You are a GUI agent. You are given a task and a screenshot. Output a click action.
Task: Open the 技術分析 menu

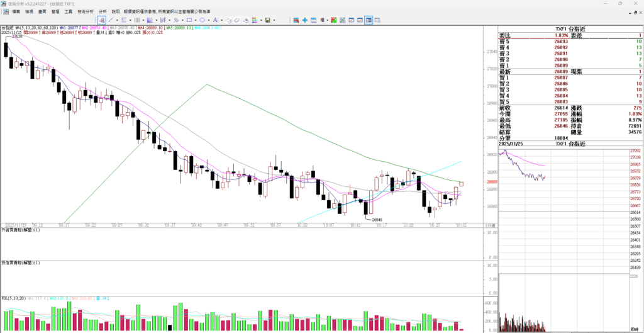click(x=86, y=11)
